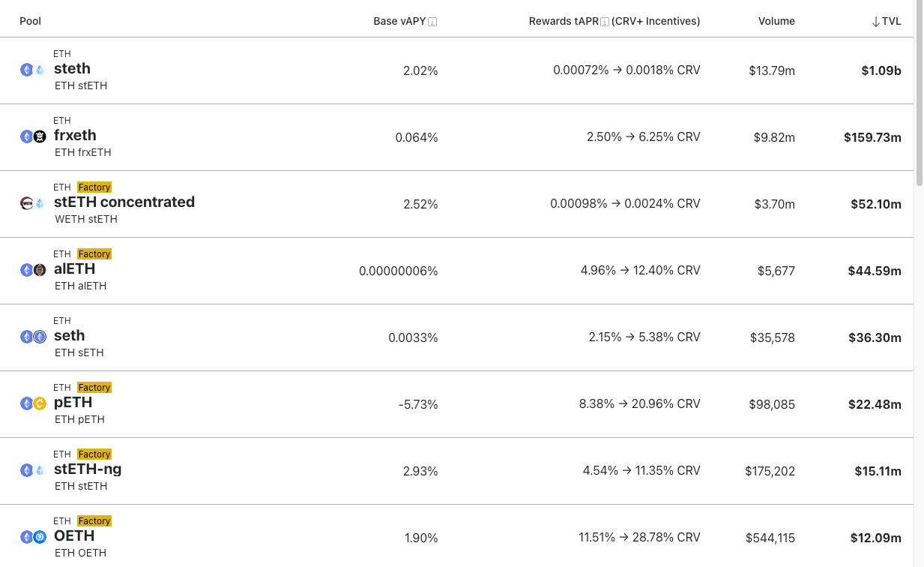This screenshot has width=924, height=567.
Task: Sort pools by TVL column
Action: coord(887,21)
